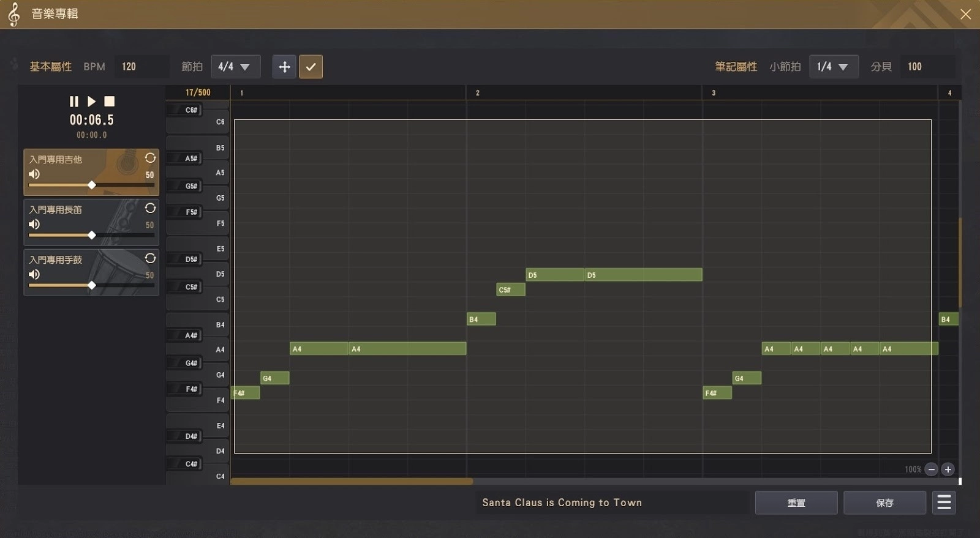Click the 保存 save button
The width and height of the screenshot is (980, 538).
pyautogui.click(x=884, y=503)
